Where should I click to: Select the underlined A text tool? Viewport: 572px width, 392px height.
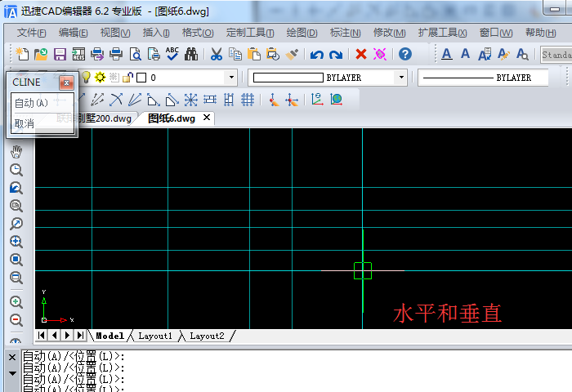point(446,55)
